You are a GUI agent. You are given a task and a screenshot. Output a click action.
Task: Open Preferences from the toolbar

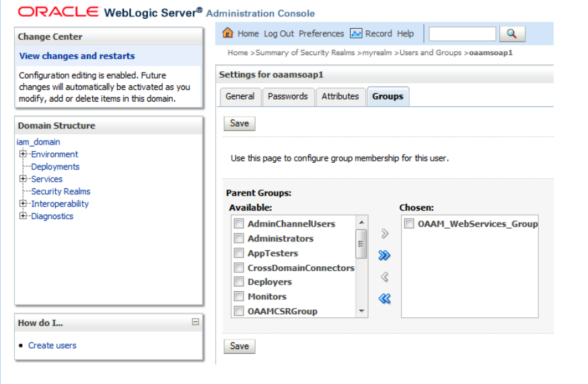322,34
